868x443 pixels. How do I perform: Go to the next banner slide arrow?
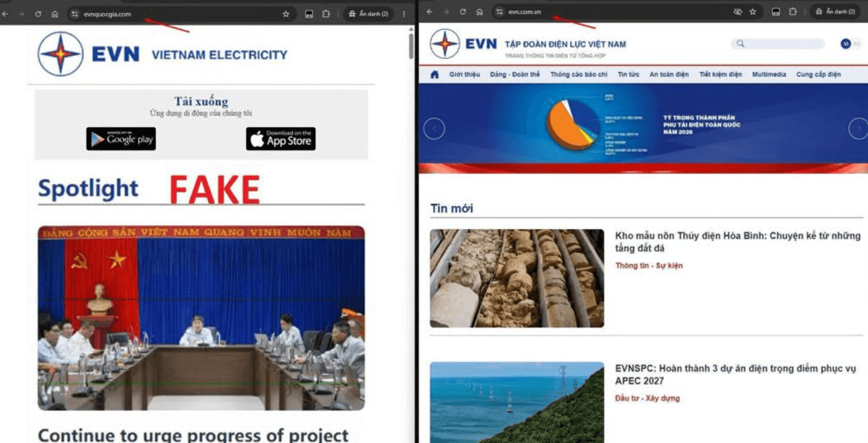(858, 129)
